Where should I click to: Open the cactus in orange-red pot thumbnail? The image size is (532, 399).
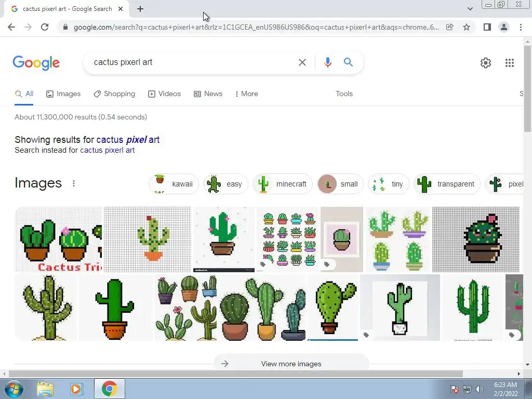(x=115, y=308)
